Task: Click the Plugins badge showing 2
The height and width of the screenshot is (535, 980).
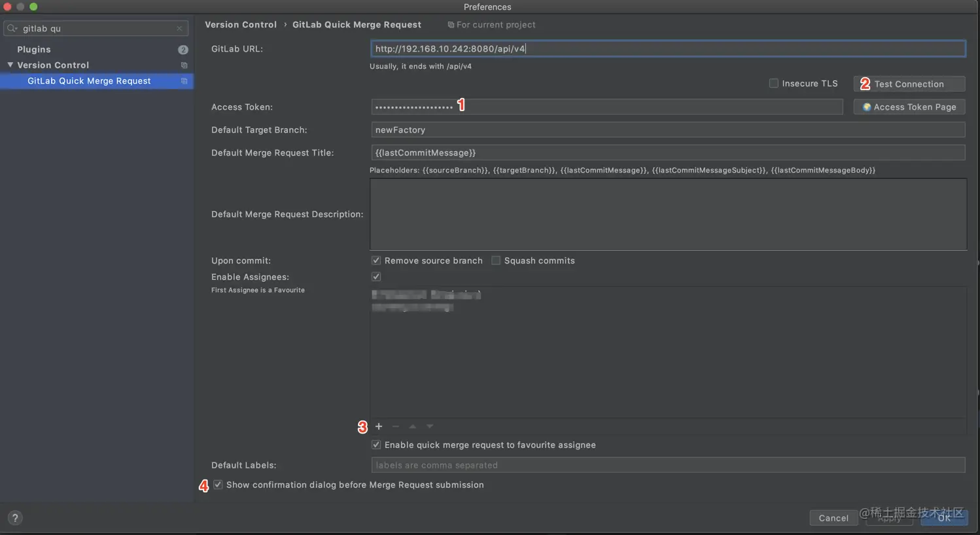Action: pyautogui.click(x=183, y=50)
